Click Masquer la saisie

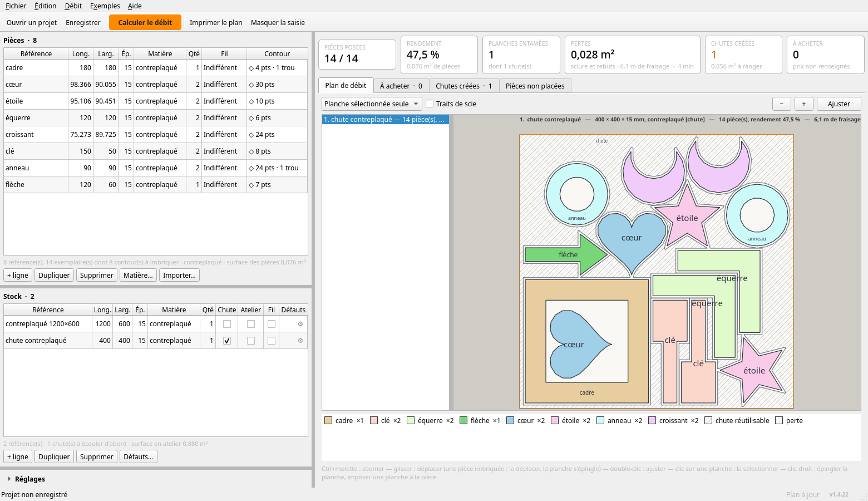(x=278, y=23)
